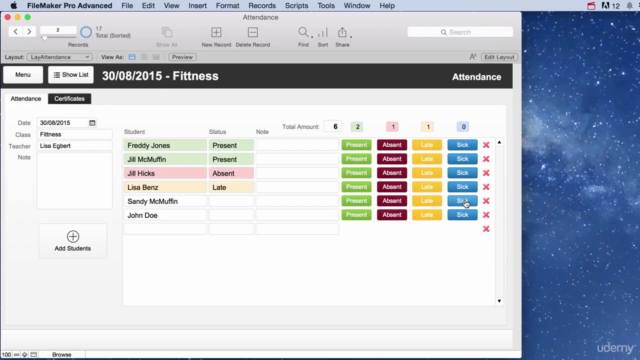Open the notification bell in menu bar

[629, 6]
